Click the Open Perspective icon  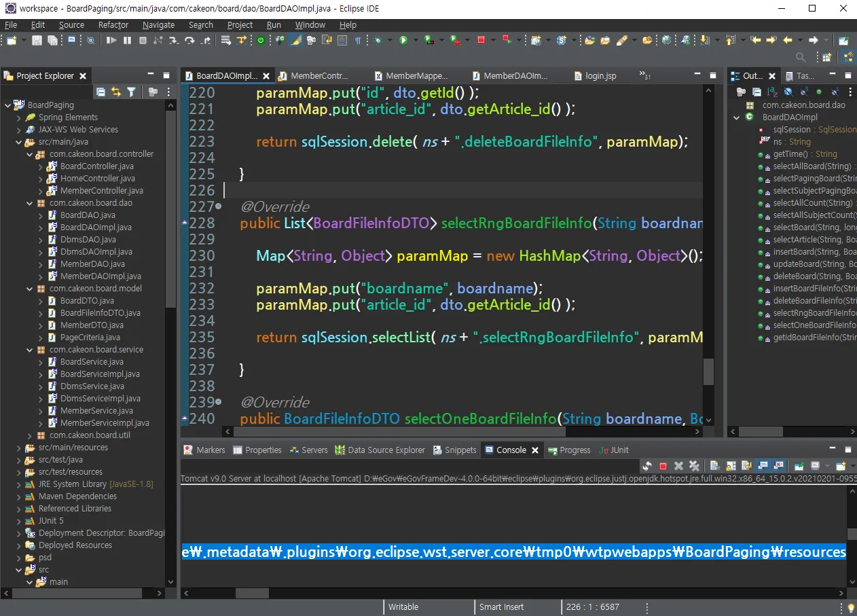pyautogui.click(x=827, y=58)
